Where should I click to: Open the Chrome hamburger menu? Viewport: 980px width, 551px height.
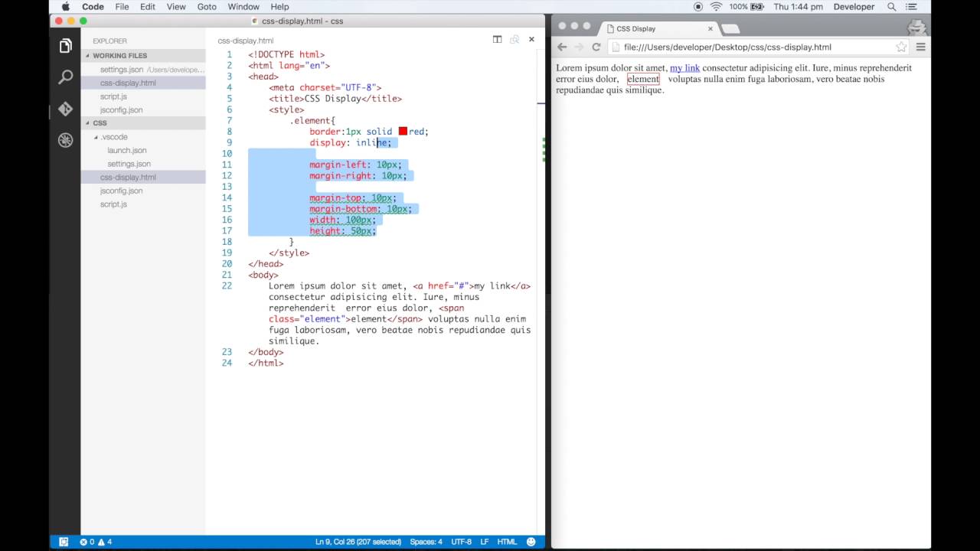(x=921, y=47)
